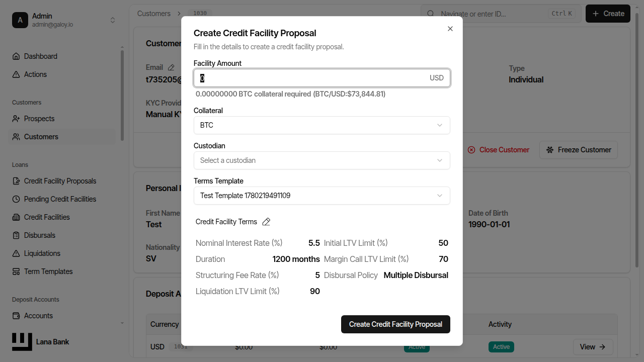Close the Create Credit Facility Proposal dialog
644x362 pixels.
450,29
